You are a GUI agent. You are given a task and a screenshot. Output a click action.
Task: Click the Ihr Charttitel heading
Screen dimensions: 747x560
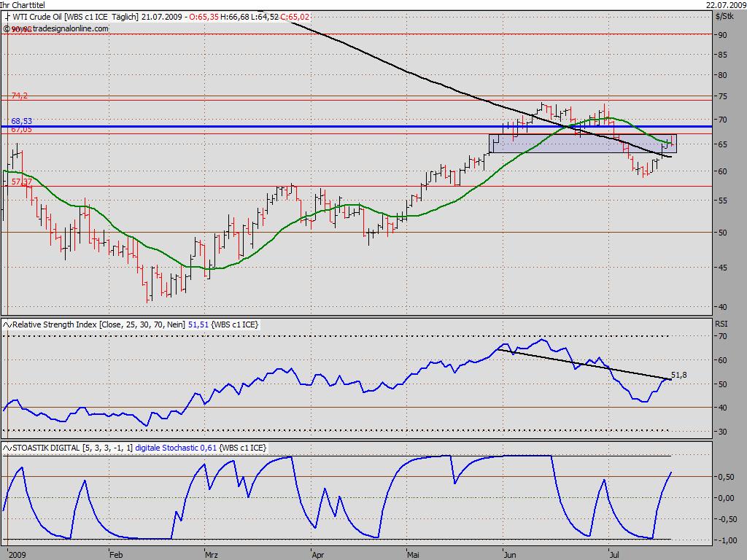23,5
